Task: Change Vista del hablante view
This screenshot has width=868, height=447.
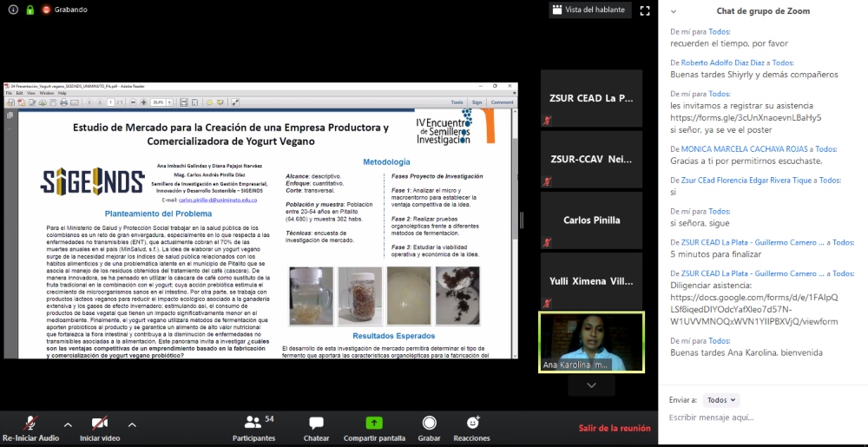Action: pyautogui.click(x=590, y=10)
